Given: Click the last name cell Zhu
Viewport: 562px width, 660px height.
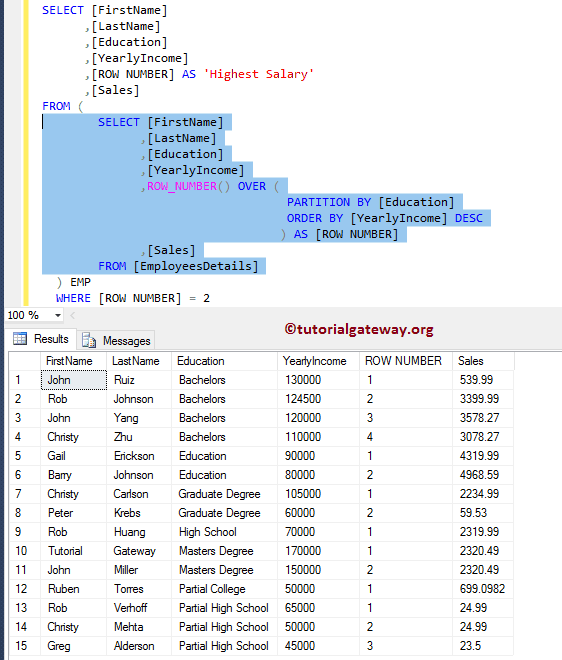Looking at the screenshot, I should tap(139, 436).
